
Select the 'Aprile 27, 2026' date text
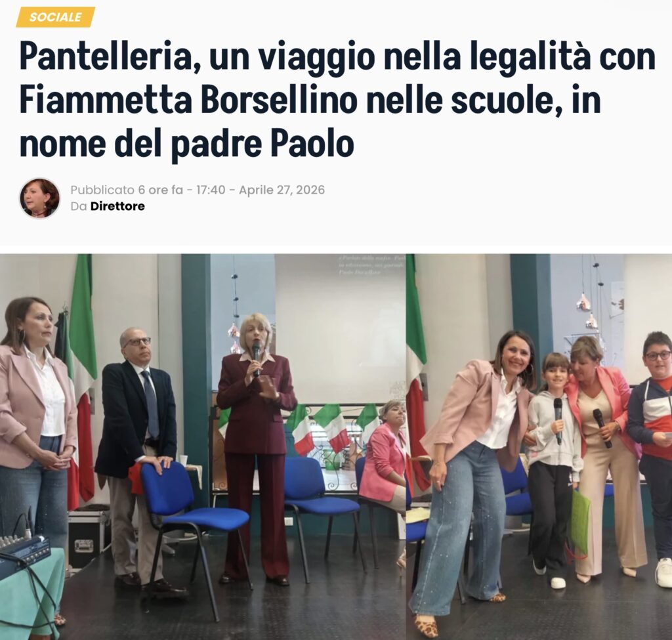click(x=282, y=190)
